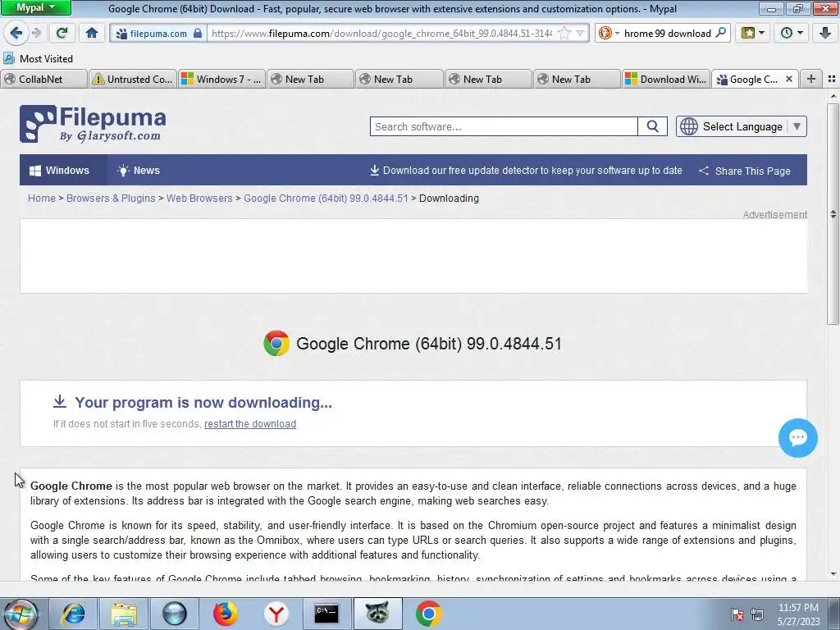
Task: Launch Yandex browser from taskbar
Action: click(x=276, y=614)
